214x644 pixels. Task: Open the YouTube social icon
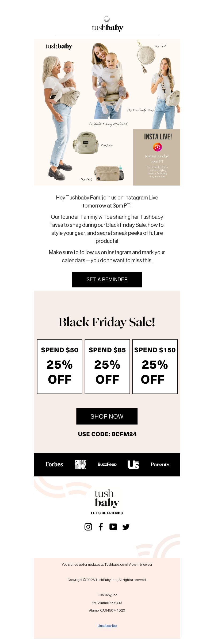click(113, 527)
